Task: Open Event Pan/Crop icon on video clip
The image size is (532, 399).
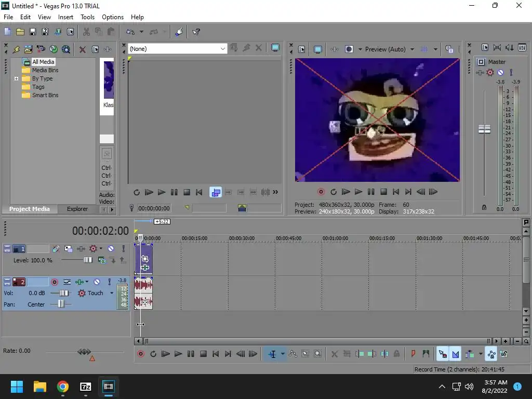Action: click(x=145, y=259)
